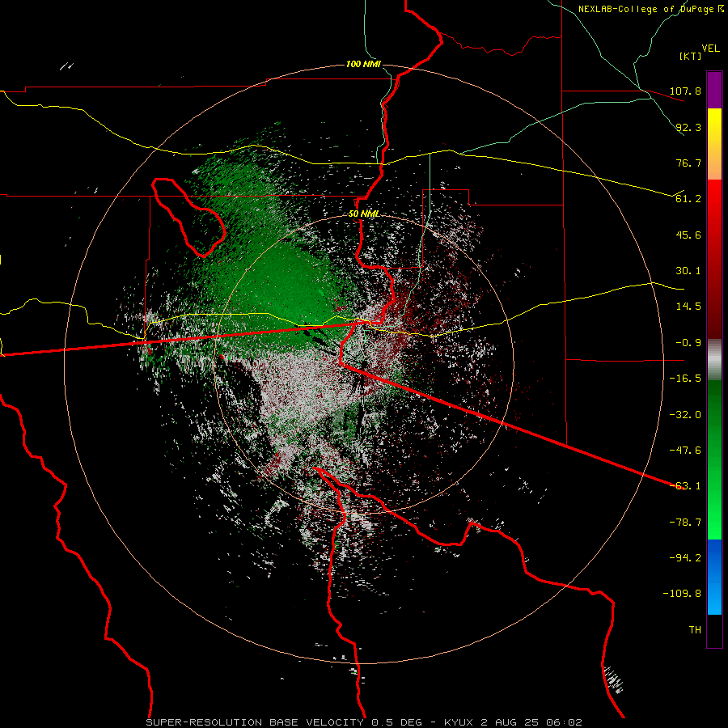Pick the blue segment of the color bar
The width and height of the screenshot is (728, 728).
click(714, 577)
